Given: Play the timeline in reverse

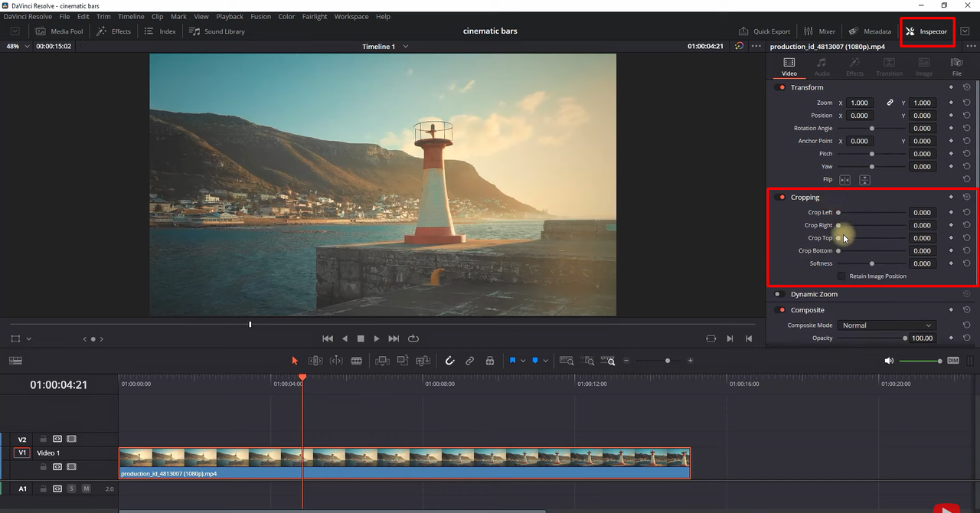Looking at the screenshot, I should [345, 338].
